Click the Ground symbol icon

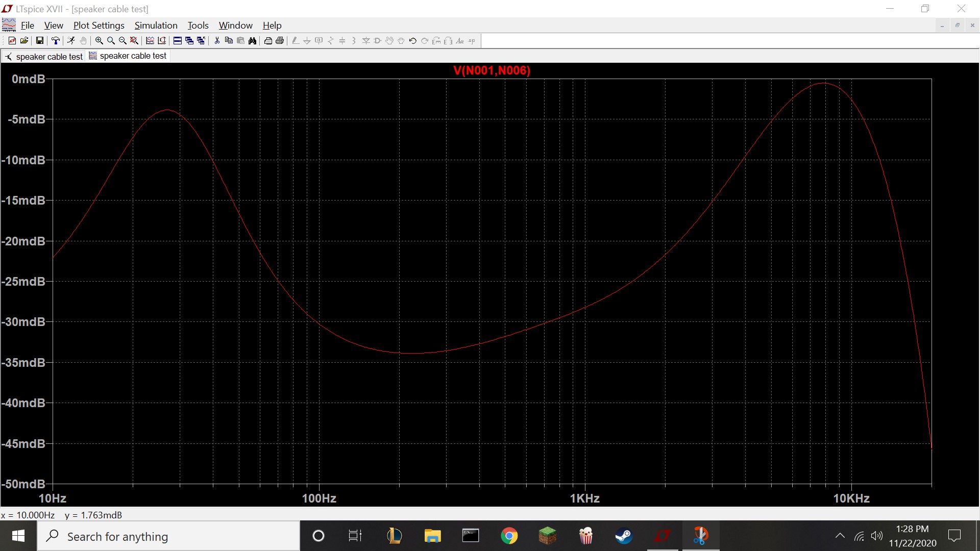(307, 41)
